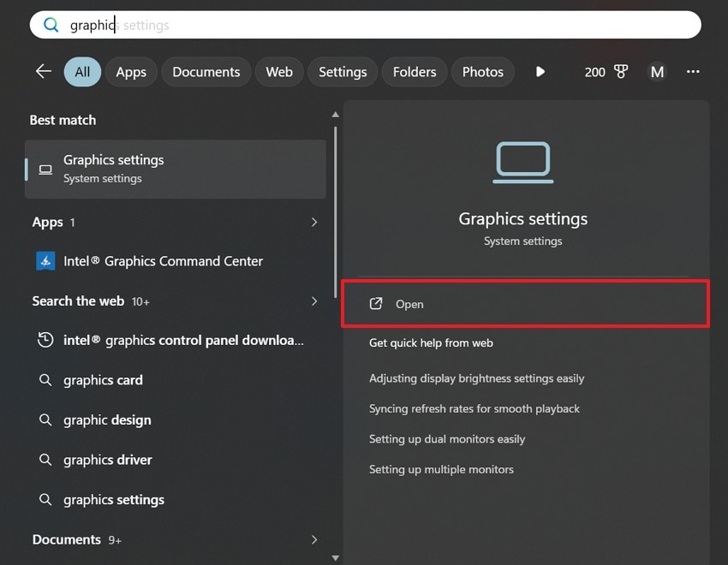Screen dimensions: 728x565
Task: Click the magnifier icon beside graphics settings suggestion
Action: point(45,500)
